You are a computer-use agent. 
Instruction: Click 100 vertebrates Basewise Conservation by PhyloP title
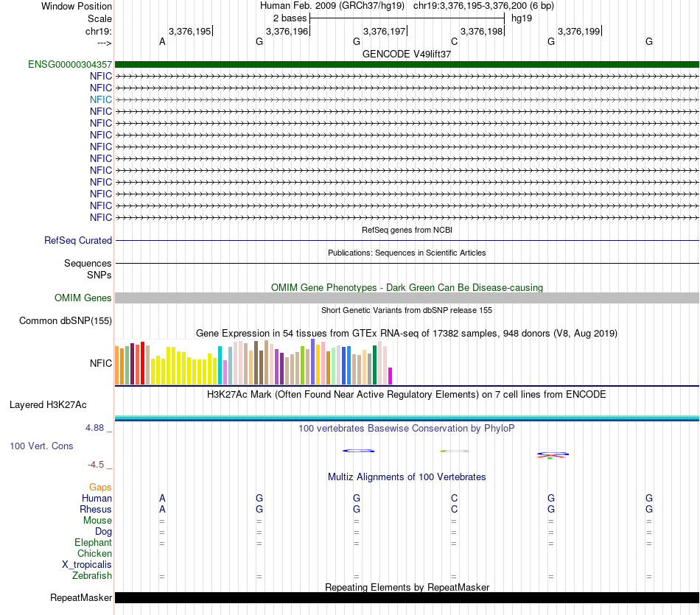click(407, 429)
